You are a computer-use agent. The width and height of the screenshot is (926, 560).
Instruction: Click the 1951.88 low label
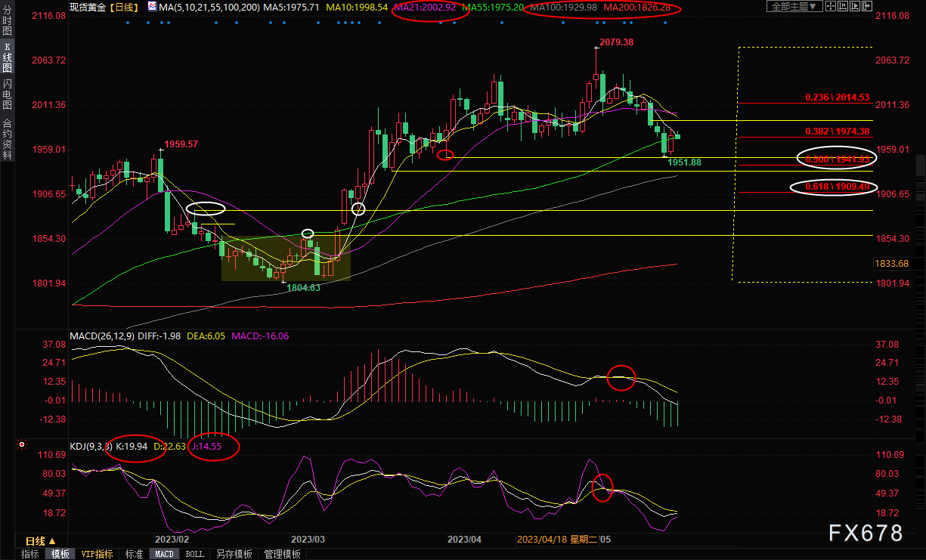[x=684, y=162]
